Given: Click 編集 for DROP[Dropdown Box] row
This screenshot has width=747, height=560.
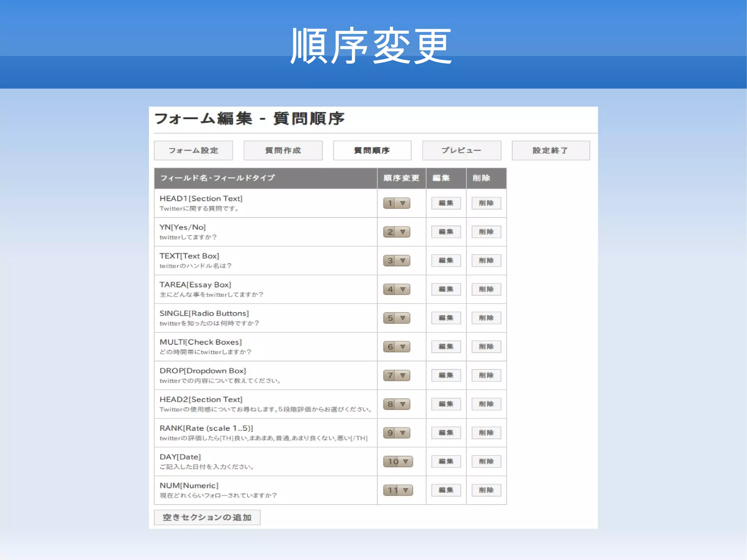Looking at the screenshot, I should [446, 375].
